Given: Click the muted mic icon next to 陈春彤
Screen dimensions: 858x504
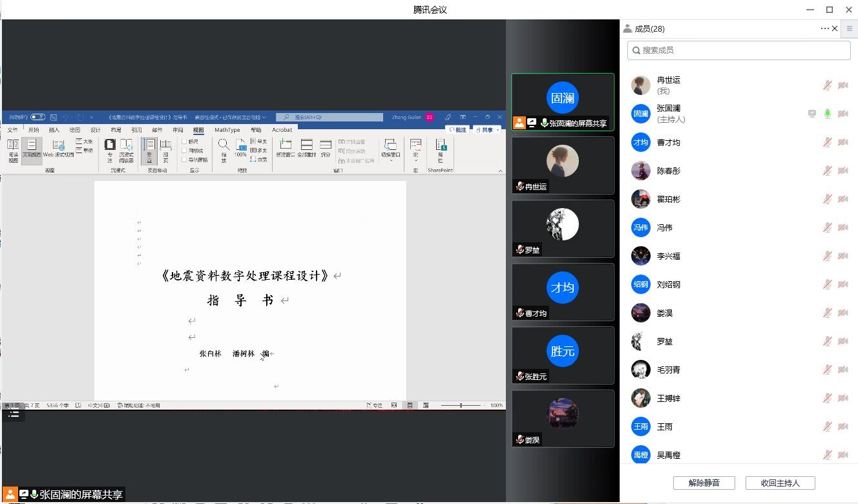Looking at the screenshot, I should [x=827, y=171].
